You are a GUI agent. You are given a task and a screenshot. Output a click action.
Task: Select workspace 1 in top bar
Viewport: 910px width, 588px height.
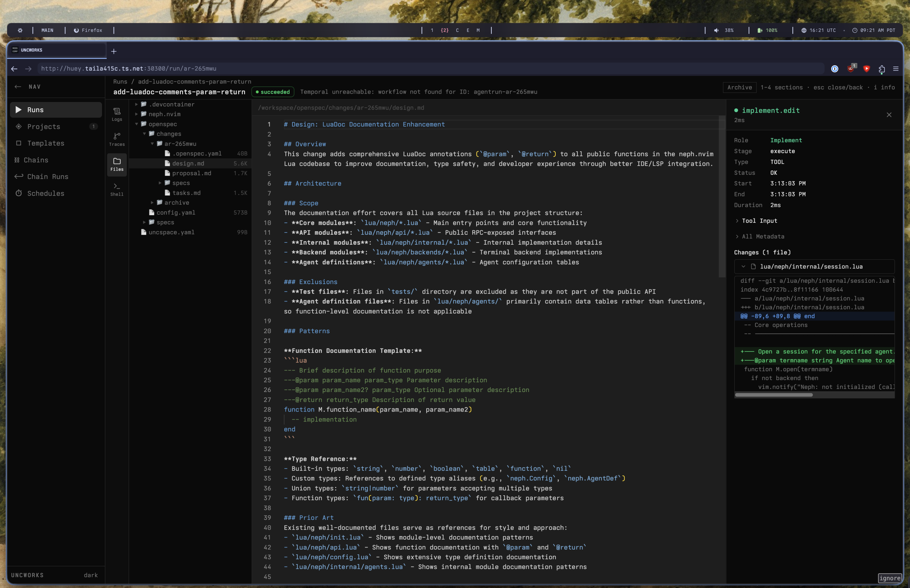(432, 30)
